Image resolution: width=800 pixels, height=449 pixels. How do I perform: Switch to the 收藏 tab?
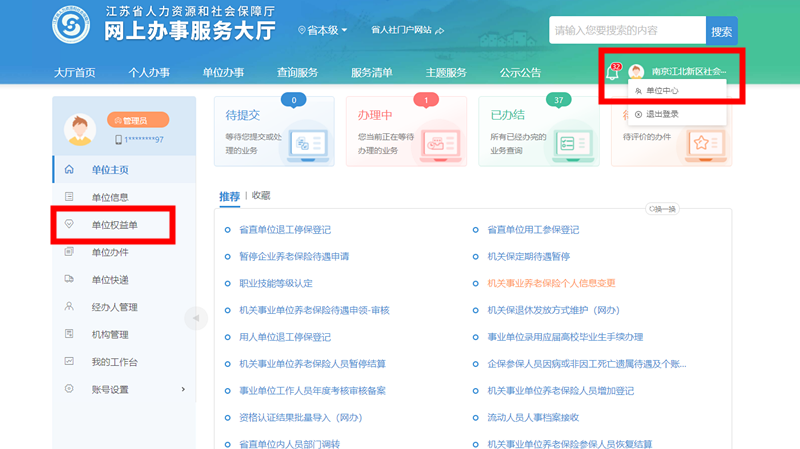coord(261,196)
